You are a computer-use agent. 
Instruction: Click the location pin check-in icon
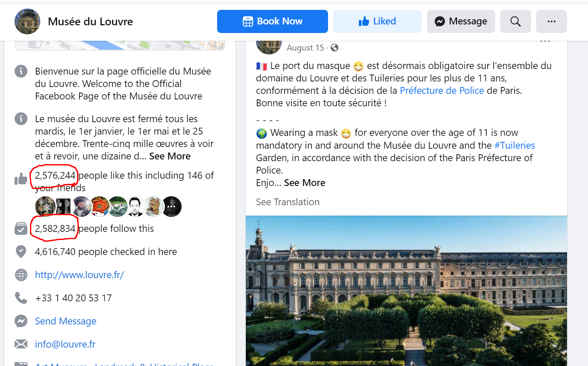click(x=21, y=252)
